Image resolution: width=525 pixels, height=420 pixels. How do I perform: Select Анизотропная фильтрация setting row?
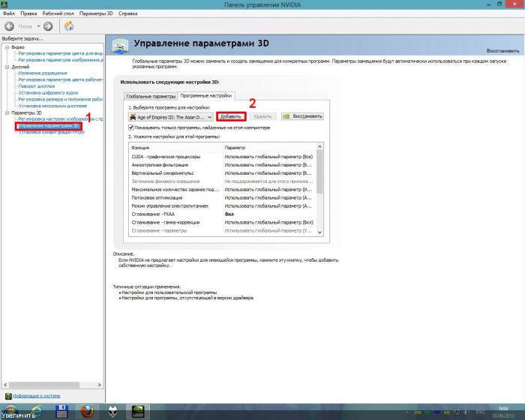[x=222, y=165]
